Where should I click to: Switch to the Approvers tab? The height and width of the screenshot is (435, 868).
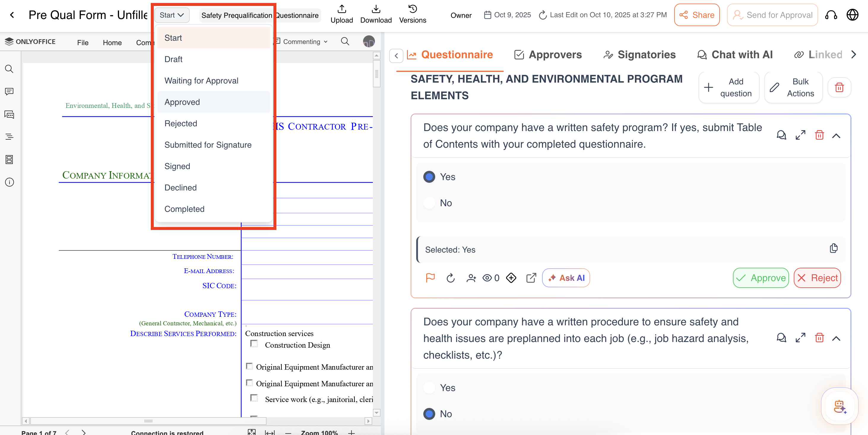click(x=548, y=55)
